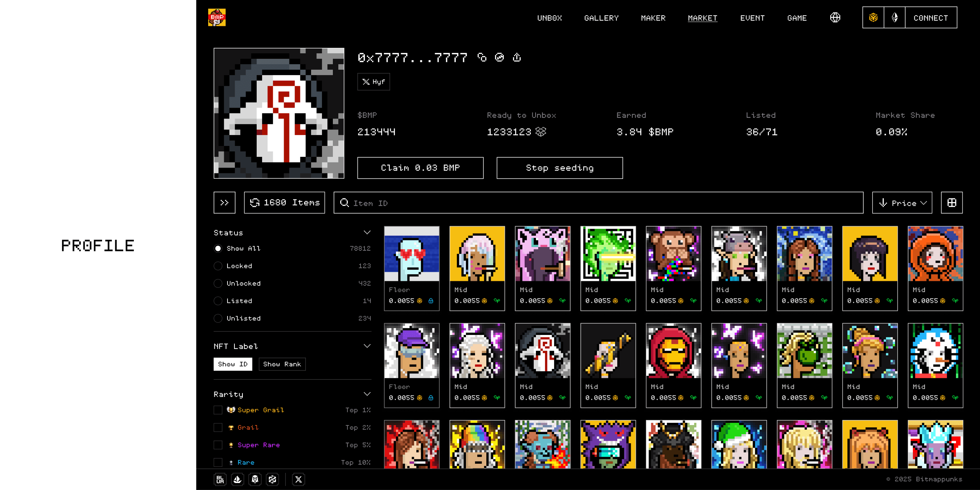The height and width of the screenshot is (490, 980).
Task: Select the Listed status radio button
Action: (218, 301)
